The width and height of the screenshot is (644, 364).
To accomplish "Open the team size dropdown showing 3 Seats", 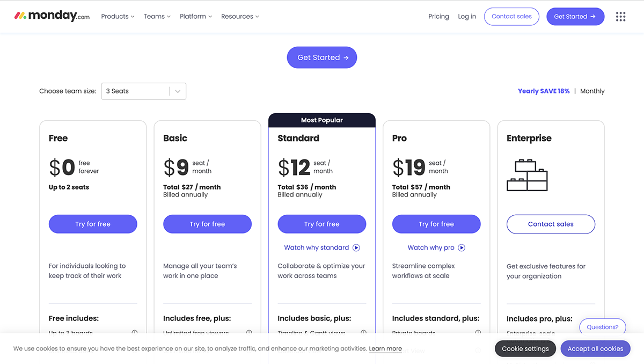I will click(143, 91).
